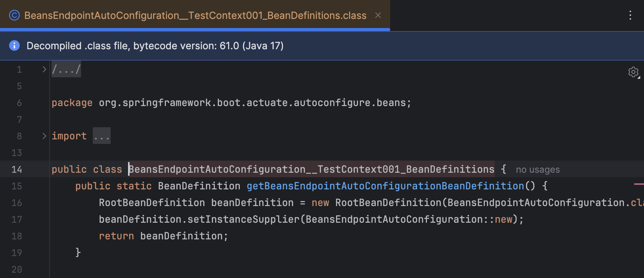The image size is (644, 278).
Task: Click the info icon in the decompiled banner
Action: (14, 45)
